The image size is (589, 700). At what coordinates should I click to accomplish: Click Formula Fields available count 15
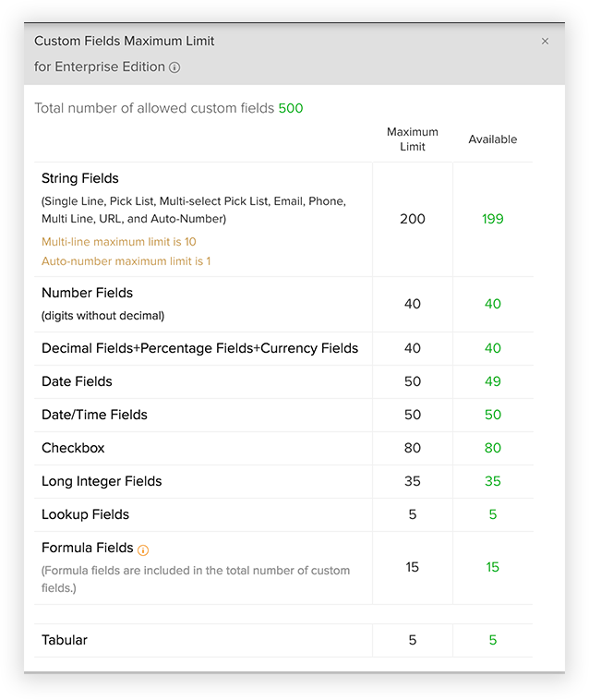[x=492, y=567]
